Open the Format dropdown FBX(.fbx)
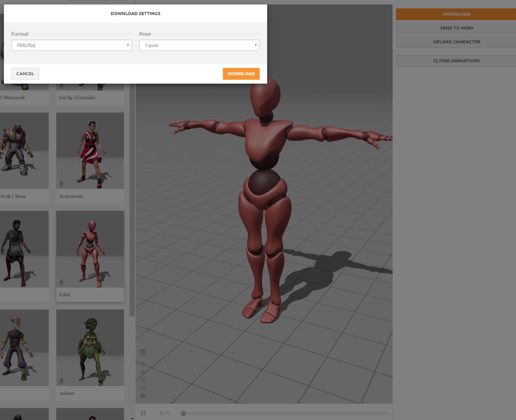This screenshot has height=420, width=516. coord(71,45)
